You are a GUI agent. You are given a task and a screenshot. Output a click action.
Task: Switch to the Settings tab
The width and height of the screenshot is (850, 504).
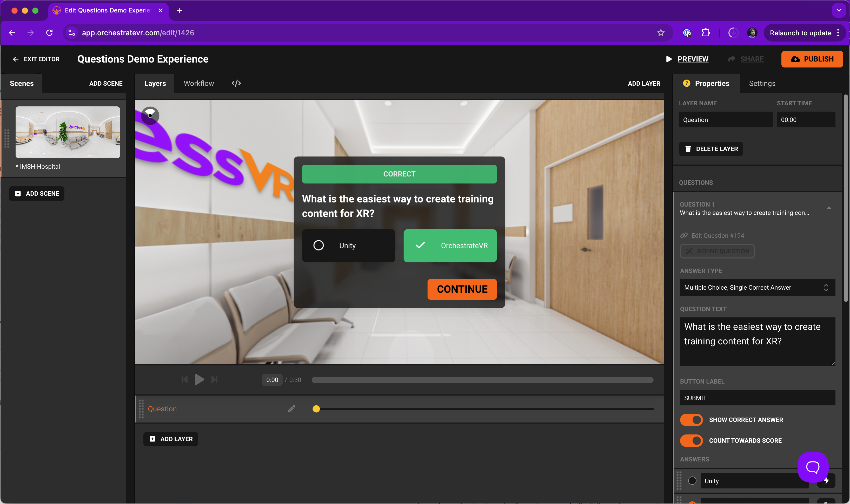tap(762, 83)
